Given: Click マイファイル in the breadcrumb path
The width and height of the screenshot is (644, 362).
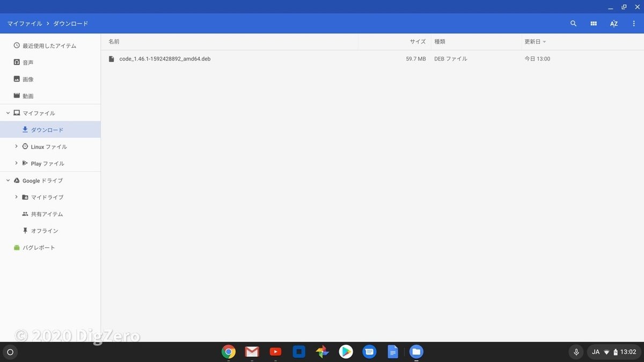Looking at the screenshot, I should point(25,24).
